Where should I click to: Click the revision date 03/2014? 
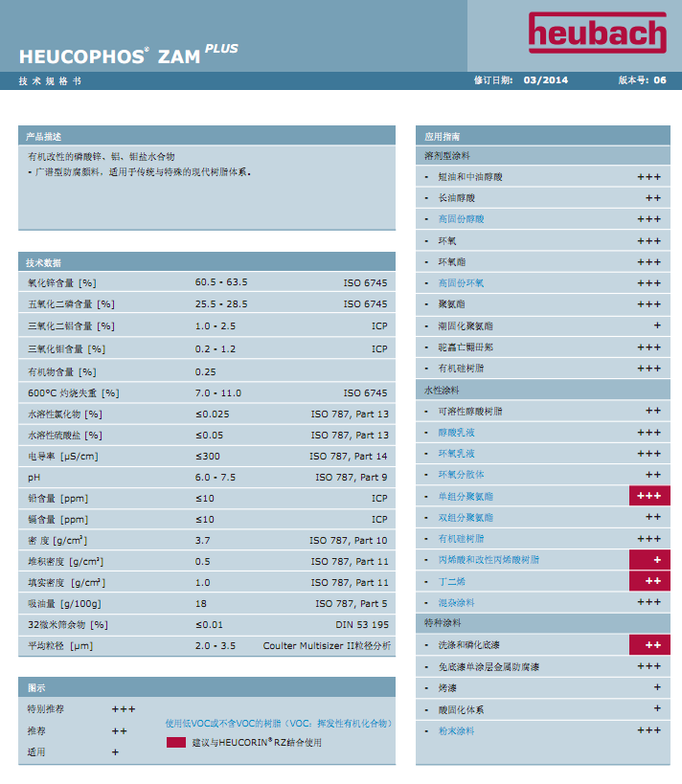(x=546, y=80)
